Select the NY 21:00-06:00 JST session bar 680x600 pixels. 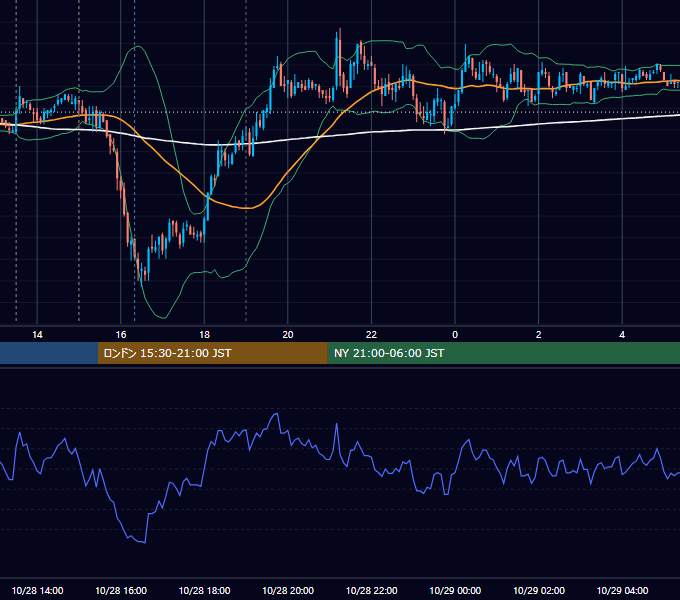tap(503, 353)
